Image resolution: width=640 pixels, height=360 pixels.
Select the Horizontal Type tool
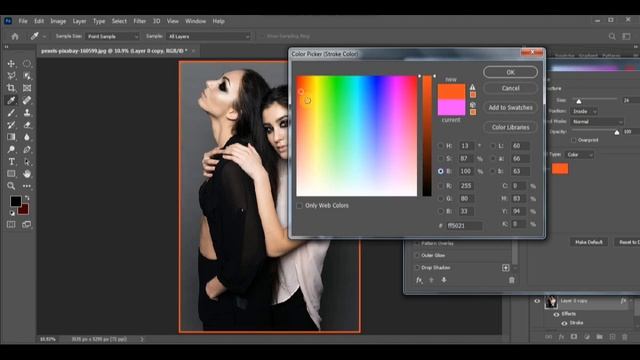pos(11,162)
